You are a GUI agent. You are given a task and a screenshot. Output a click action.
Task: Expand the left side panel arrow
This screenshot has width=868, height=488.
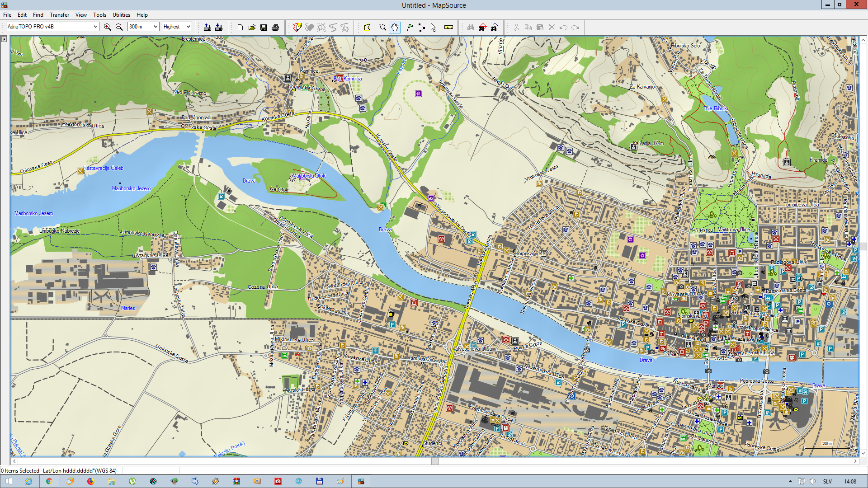click(4, 39)
